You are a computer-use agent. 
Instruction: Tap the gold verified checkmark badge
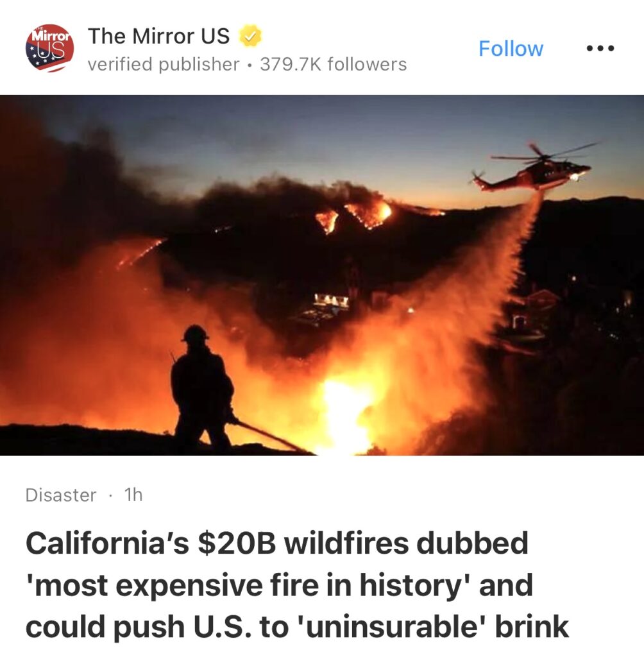point(250,36)
